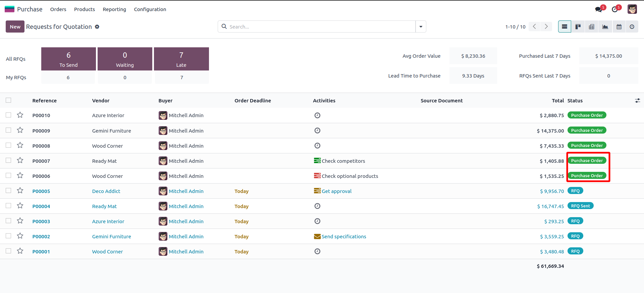
Task: Open the messages chat icon
Action: [598, 9]
